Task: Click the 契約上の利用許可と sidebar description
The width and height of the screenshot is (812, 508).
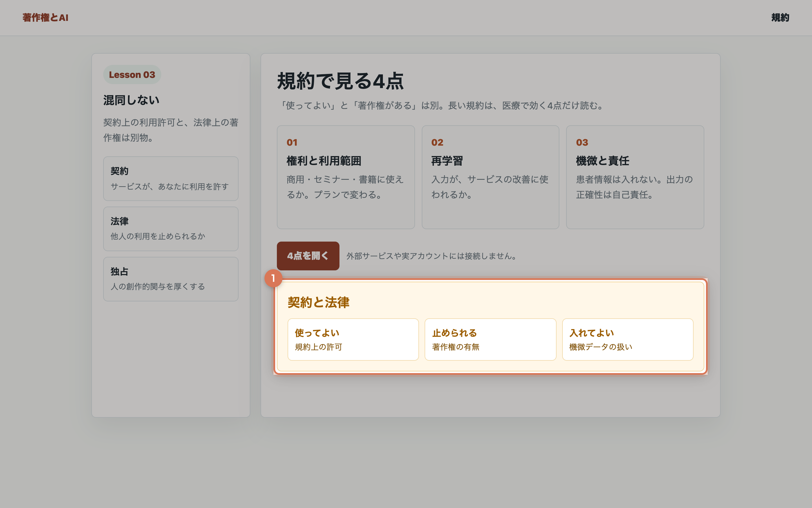Action: [171, 130]
